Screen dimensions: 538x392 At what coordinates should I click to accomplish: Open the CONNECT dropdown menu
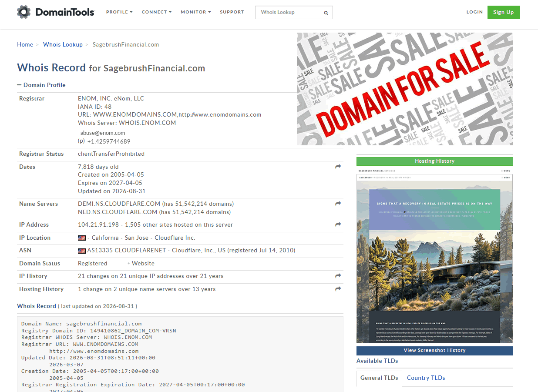point(157,12)
